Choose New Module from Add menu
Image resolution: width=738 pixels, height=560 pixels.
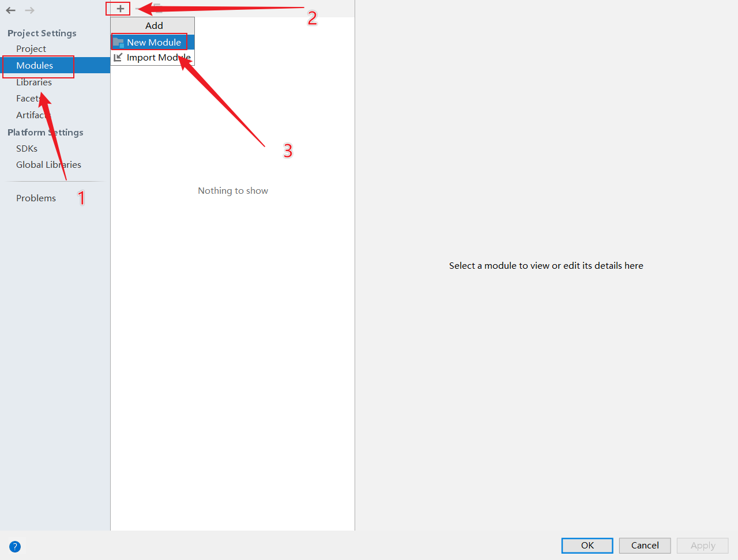[x=153, y=42]
